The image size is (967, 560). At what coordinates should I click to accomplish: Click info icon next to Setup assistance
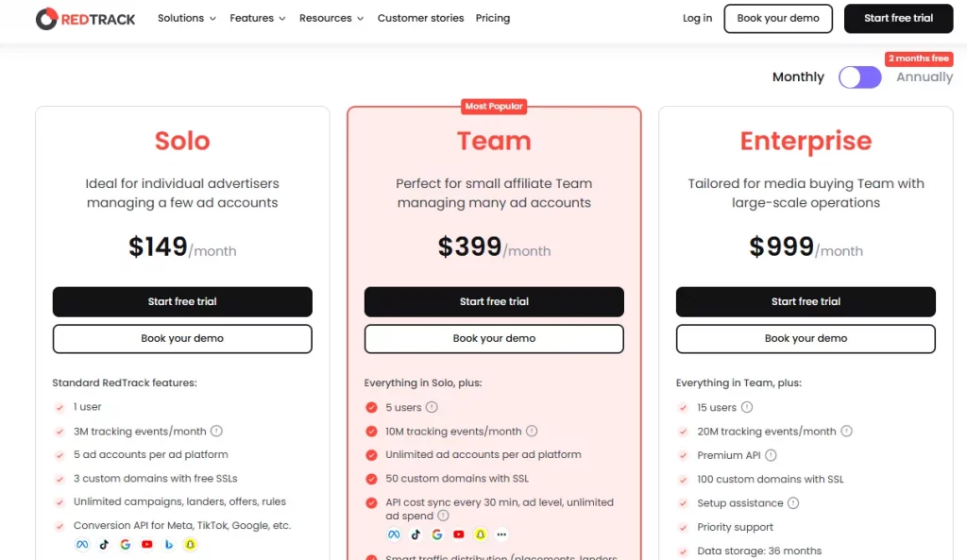click(793, 503)
